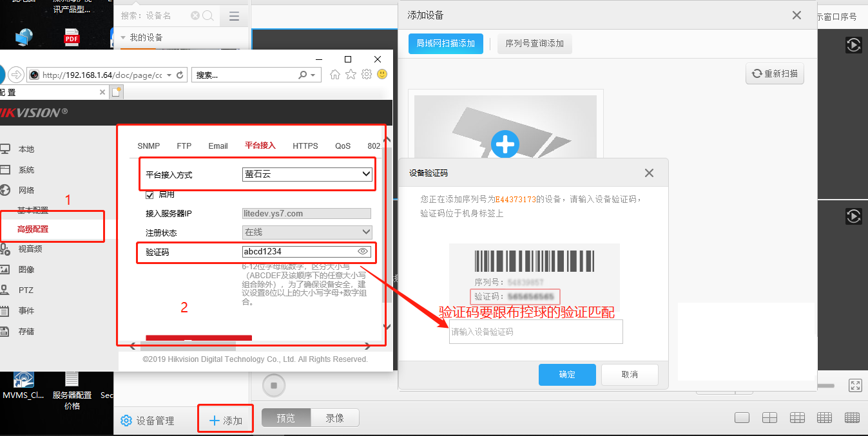Click the 确定 confirm button
Image resolution: width=868 pixels, height=436 pixels.
[x=567, y=374]
